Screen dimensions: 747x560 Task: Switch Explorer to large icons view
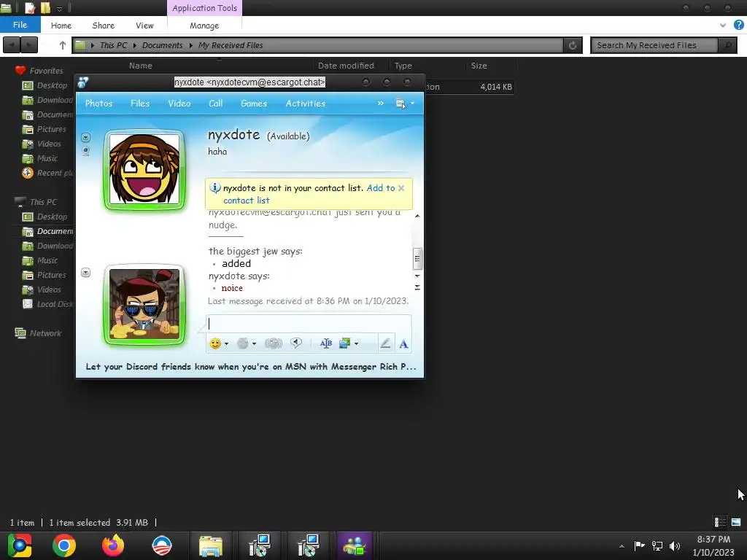tap(736, 522)
